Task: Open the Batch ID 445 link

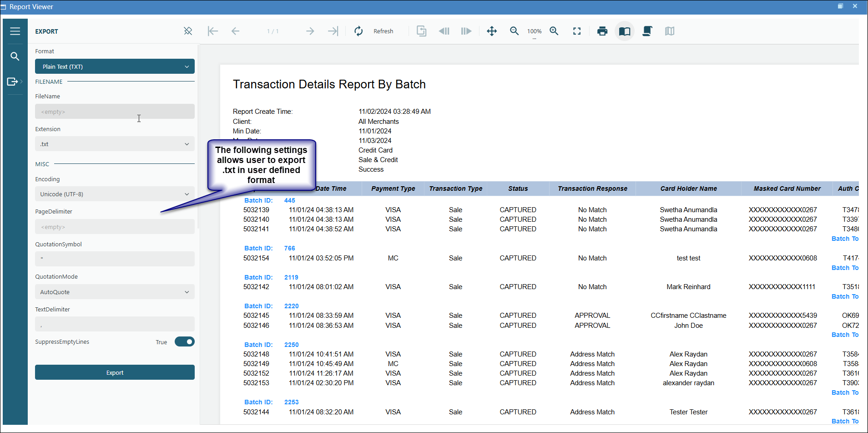Action: pyautogui.click(x=289, y=200)
